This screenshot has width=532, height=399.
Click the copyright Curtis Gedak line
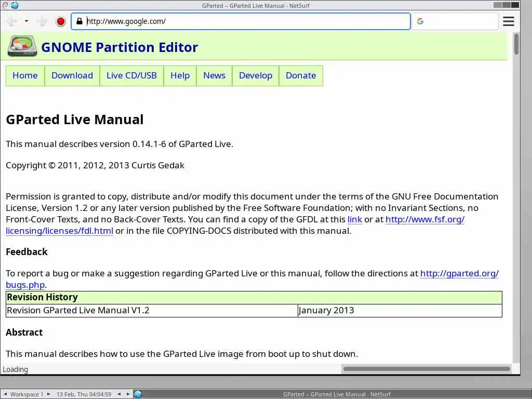95,166
